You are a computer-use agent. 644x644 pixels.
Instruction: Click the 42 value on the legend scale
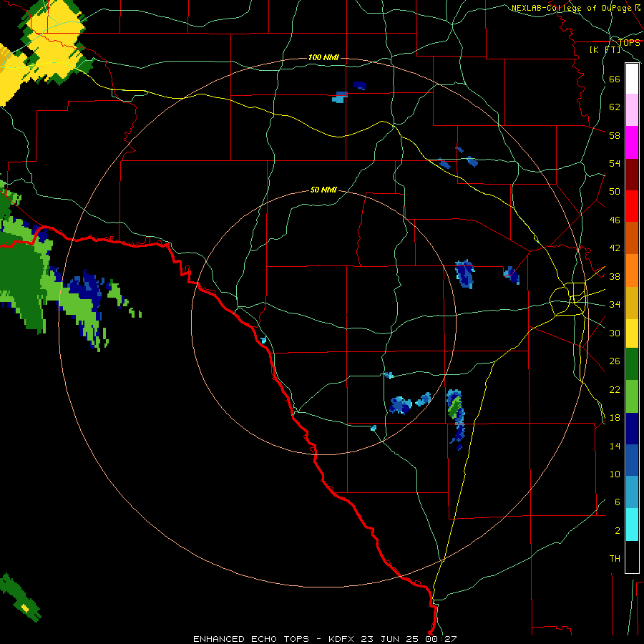pyautogui.click(x=615, y=248)
